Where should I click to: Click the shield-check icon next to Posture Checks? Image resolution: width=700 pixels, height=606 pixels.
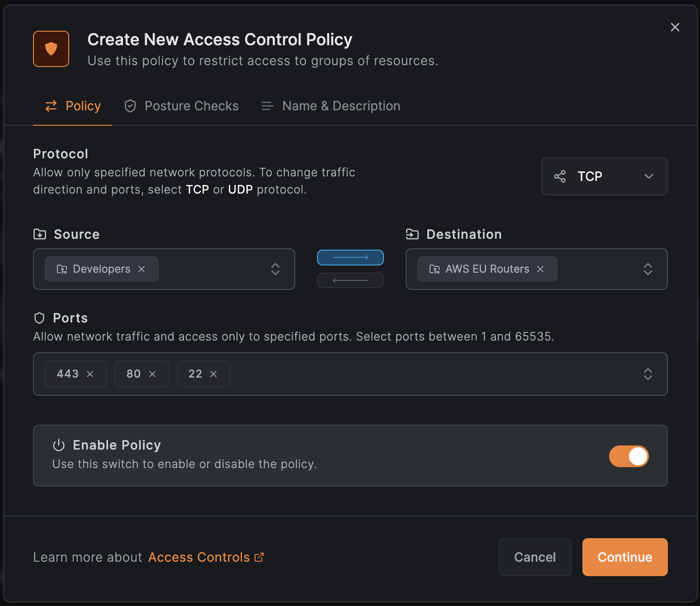point(130,105)
